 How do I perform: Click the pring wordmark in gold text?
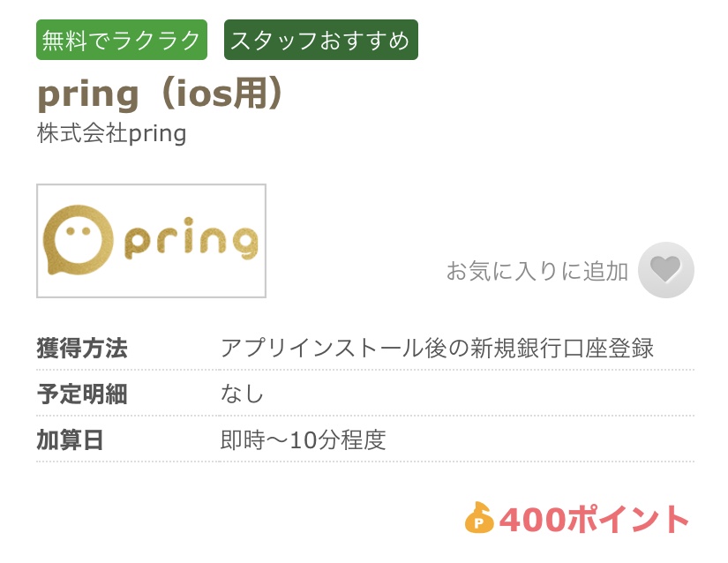click(191, 239)
